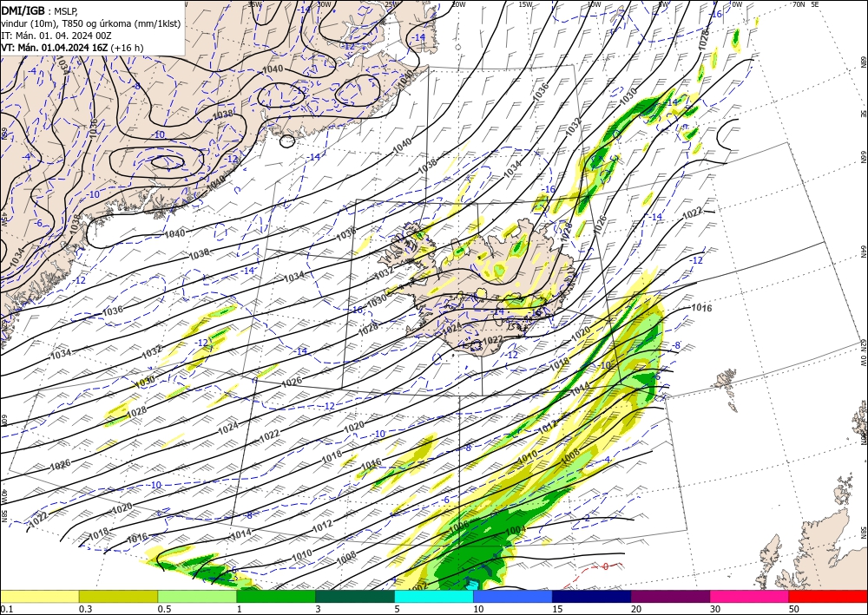Click the "50" legend scale value
868x615 pixels.
tap(794, 609)
